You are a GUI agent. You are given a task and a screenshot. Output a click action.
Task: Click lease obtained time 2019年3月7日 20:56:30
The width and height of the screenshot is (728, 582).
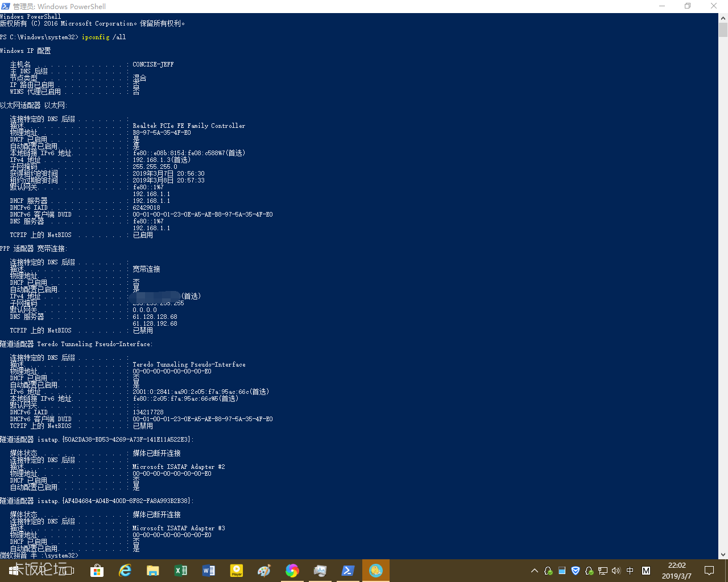[x=168, y=173]
